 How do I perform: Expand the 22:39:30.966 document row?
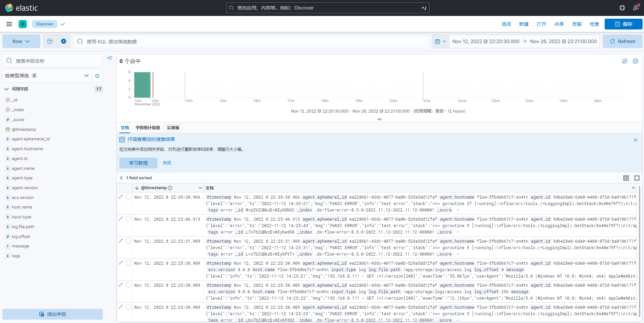pyautogui.click(x=121, y=197)
